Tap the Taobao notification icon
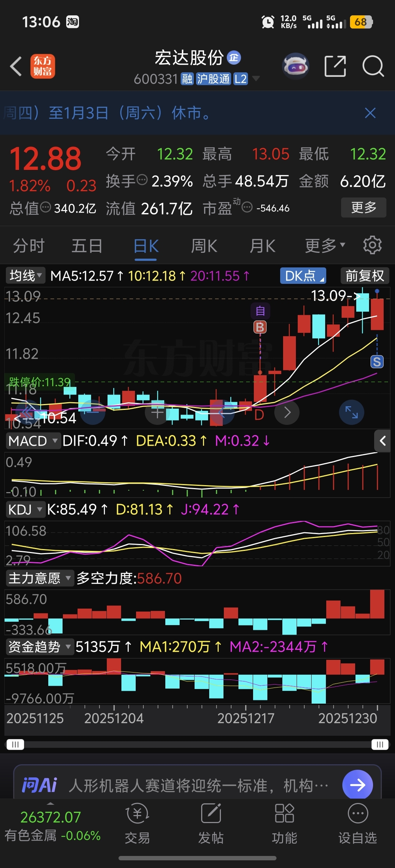This screenshot has height=868, width=395. click(x=72, y=22)
